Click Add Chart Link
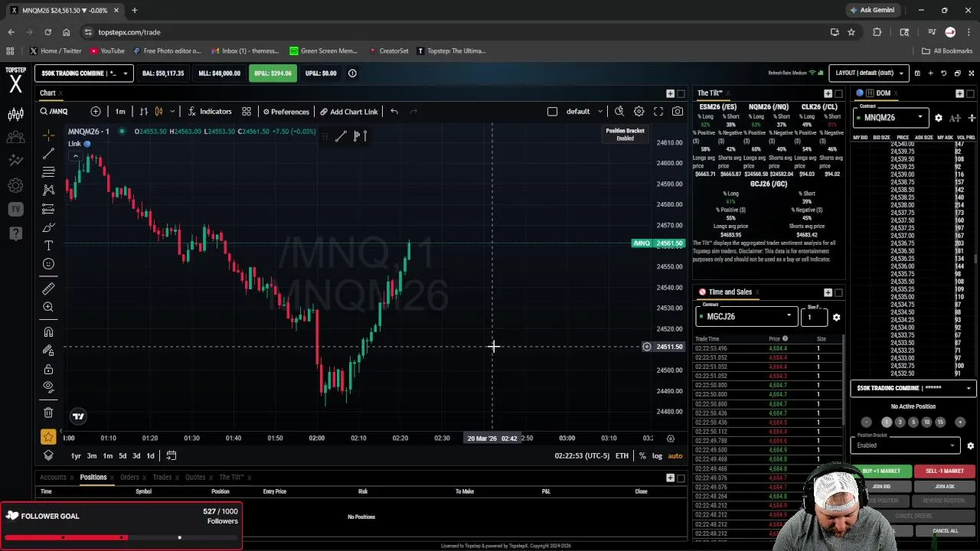 click(348, 112)
